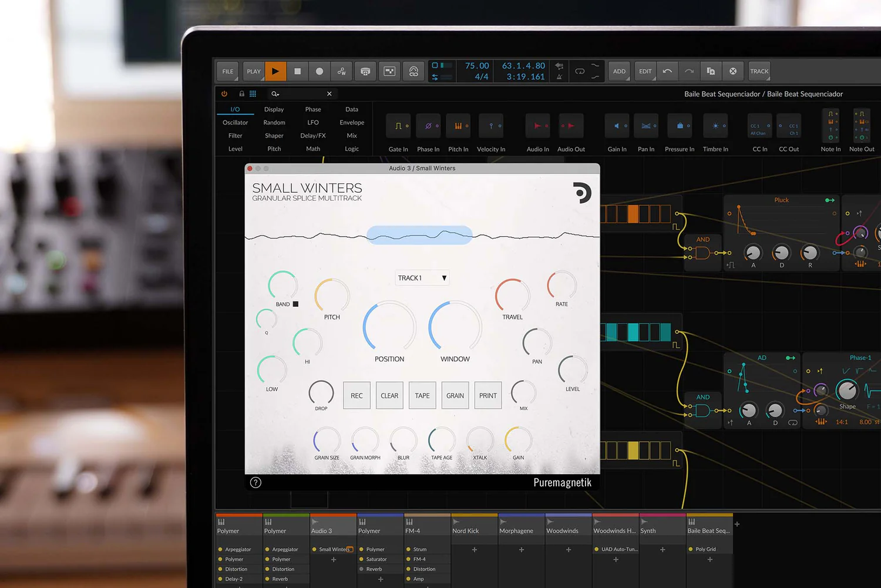Select the Logic module category
Viewport: 881px width, 588px height.
tap(352, 149)
